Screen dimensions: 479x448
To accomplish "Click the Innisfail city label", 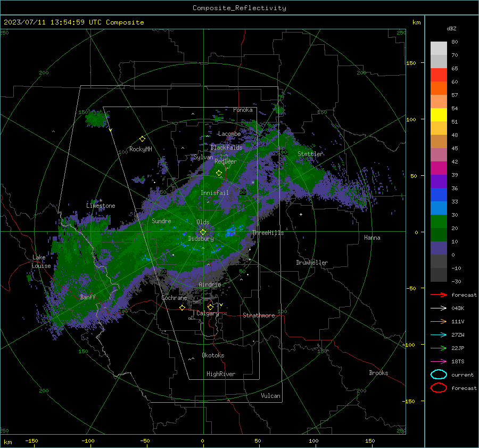I will (214, 193).
